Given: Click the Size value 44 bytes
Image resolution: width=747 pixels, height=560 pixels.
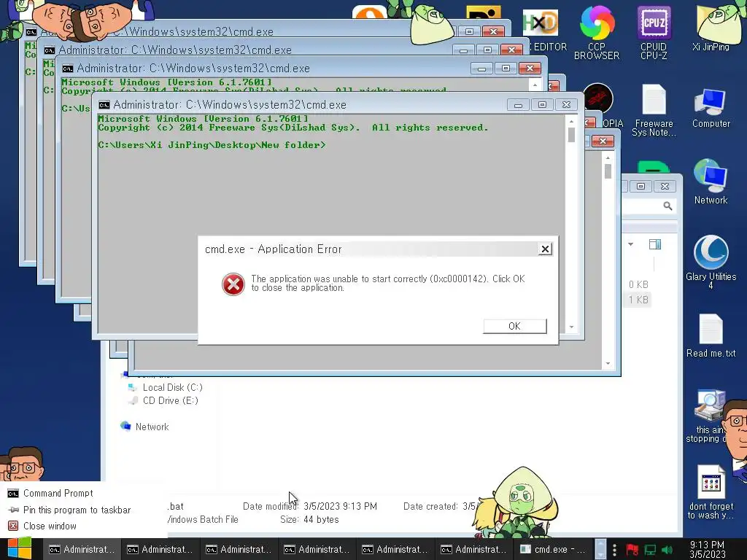Looking at the screenshot, I should point(321,519).
